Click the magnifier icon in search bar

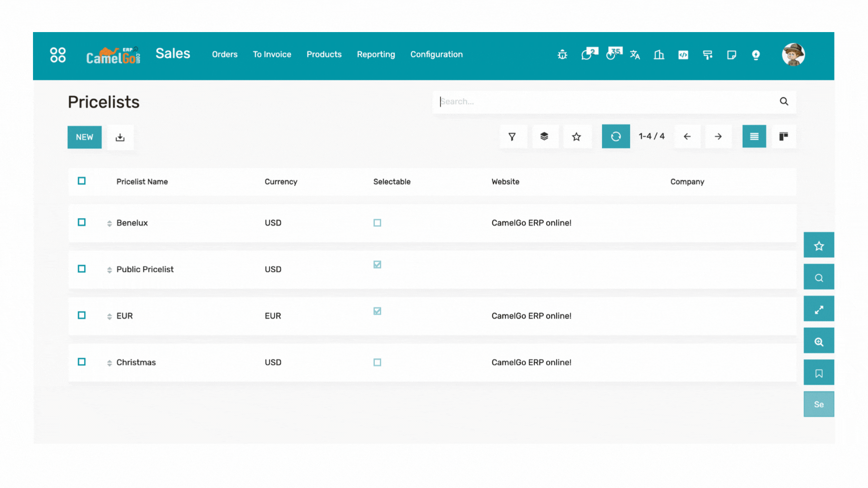pos(784,102)
